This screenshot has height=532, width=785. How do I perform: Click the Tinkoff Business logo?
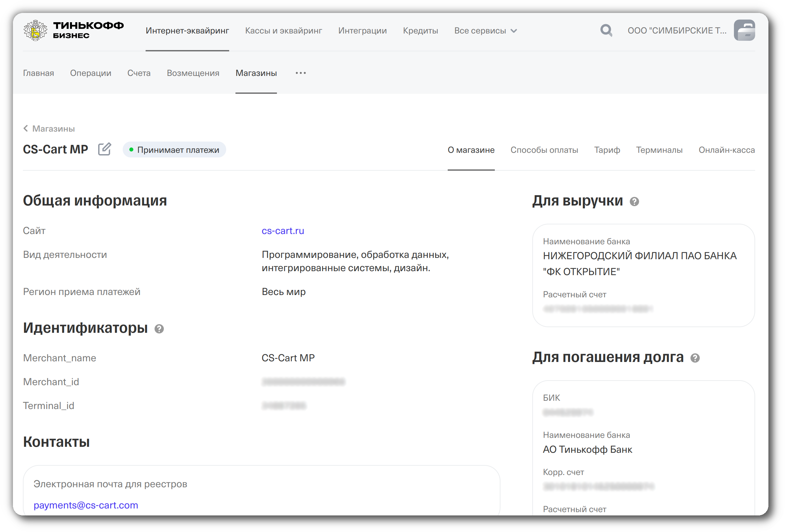pyautogui.click(x=73, y=30)
